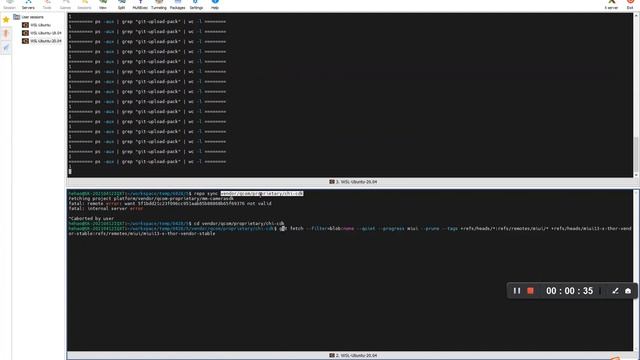Click the upper terminal scrollbar thumb
Screen dimensions: 640x360
pyautogui.click(x=636, y=154)
